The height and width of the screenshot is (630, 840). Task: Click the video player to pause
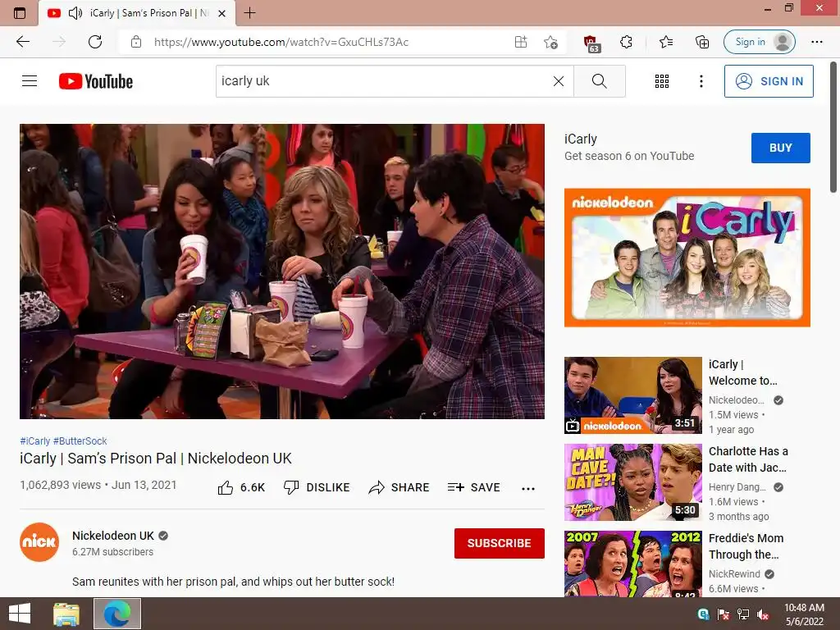pos(282,272)
